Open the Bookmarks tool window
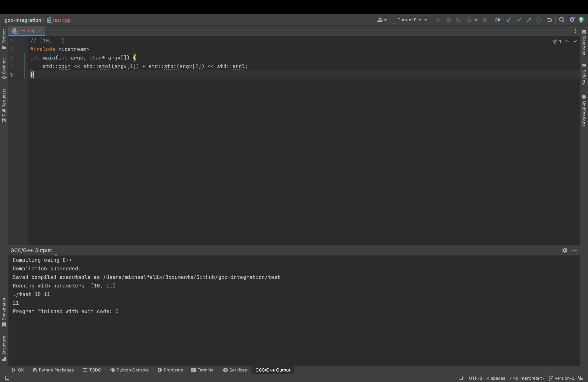The width and height of the screenshot is (588, 382). [x=4, y=312]
